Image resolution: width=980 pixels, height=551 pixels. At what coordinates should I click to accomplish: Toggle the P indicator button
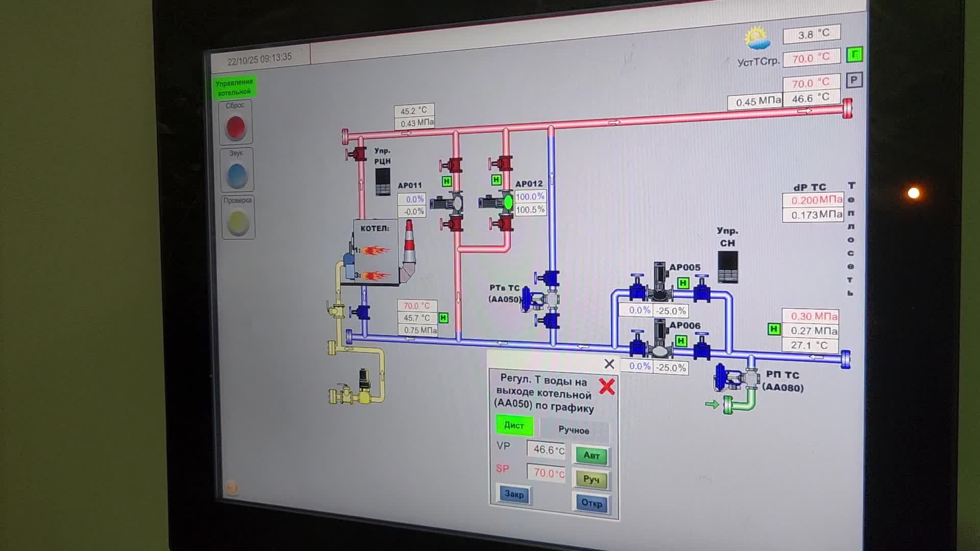tap(854, 80)
